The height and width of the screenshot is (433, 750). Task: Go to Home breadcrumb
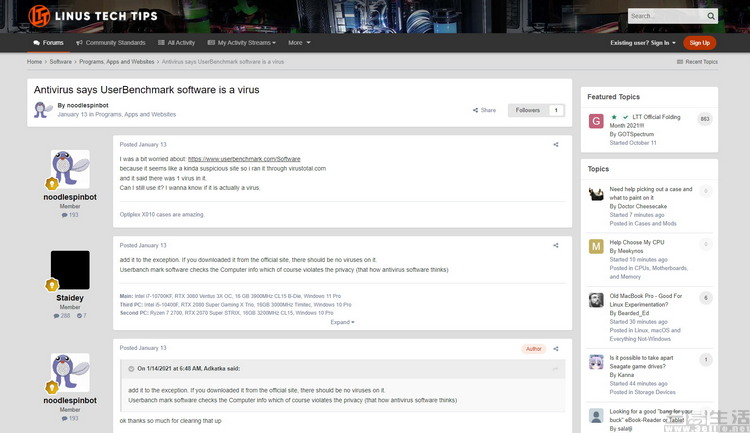[34, 62]
